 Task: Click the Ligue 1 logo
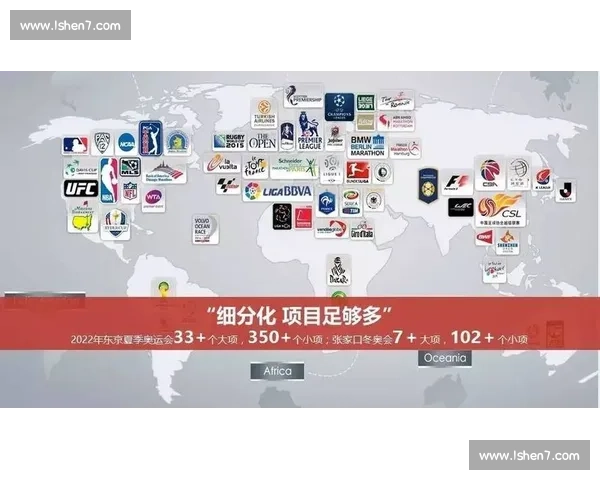pyautogui.click(x=331, y=169)
